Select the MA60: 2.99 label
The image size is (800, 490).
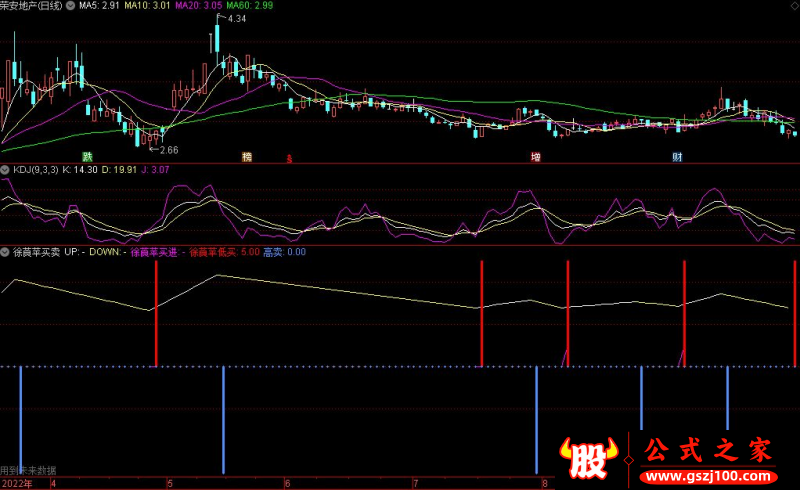pos(250,6)
